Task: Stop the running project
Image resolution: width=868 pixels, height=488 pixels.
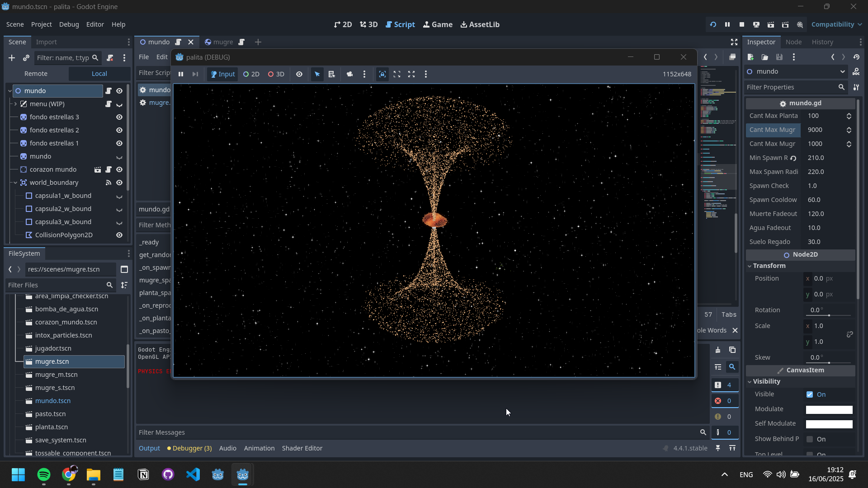Action: [741, 24]
